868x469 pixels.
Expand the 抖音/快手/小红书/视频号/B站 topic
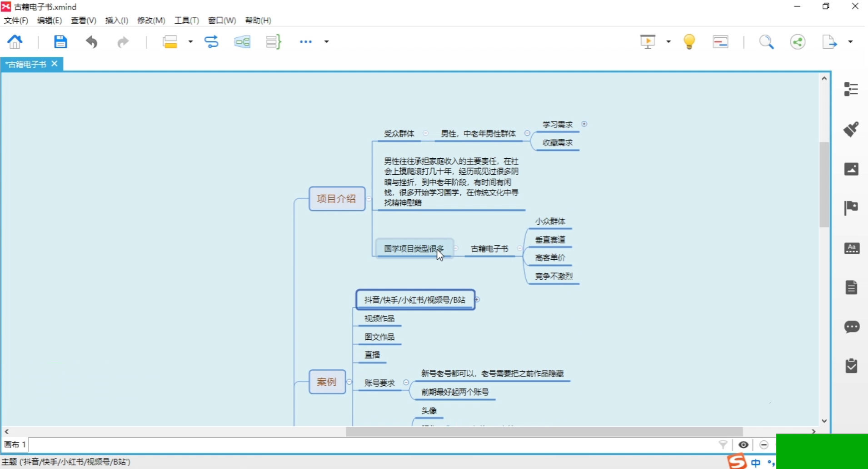(x=477, y=299)
